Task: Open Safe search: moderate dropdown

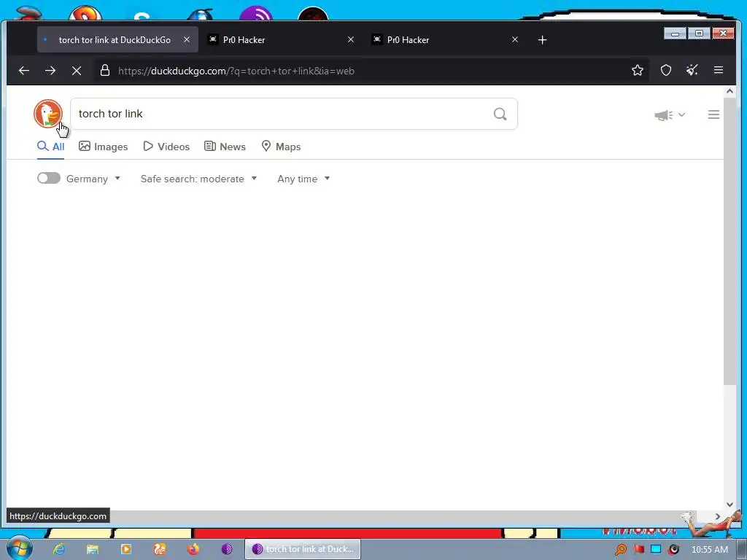Action: [198, 179]
